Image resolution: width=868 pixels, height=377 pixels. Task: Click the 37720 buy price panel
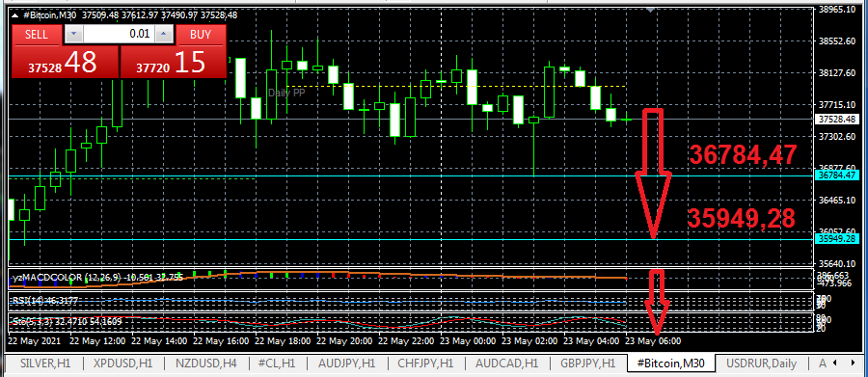(174, 62)
